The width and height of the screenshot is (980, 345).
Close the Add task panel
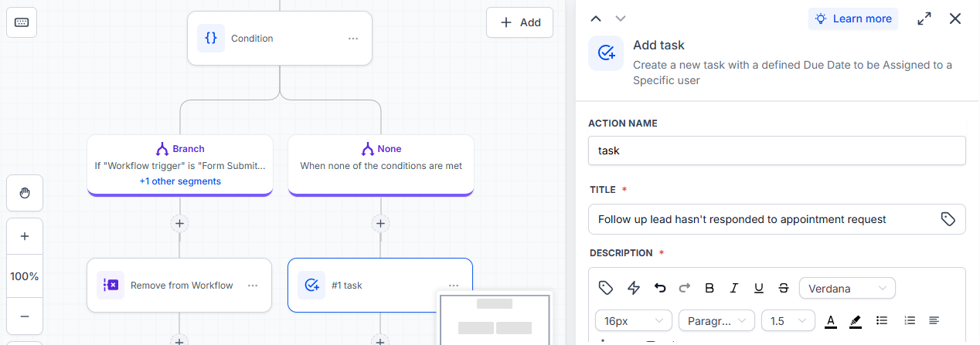click(x=955, y=19)
